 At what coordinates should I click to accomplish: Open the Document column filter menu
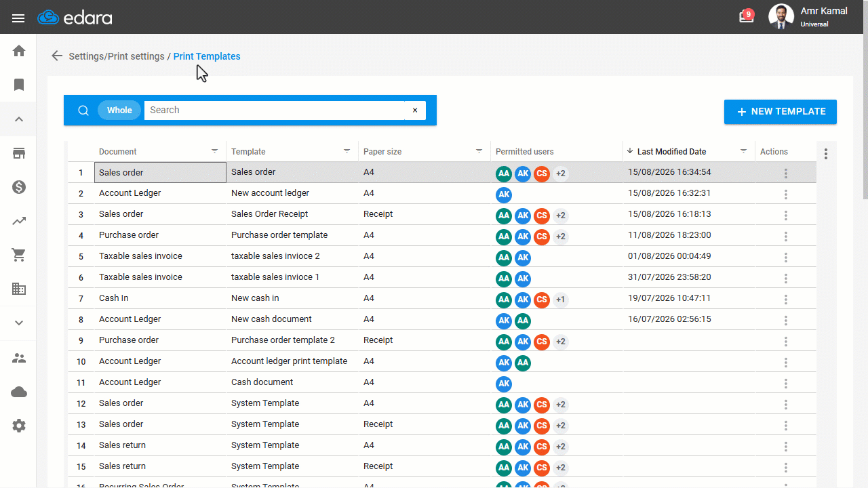215,151
